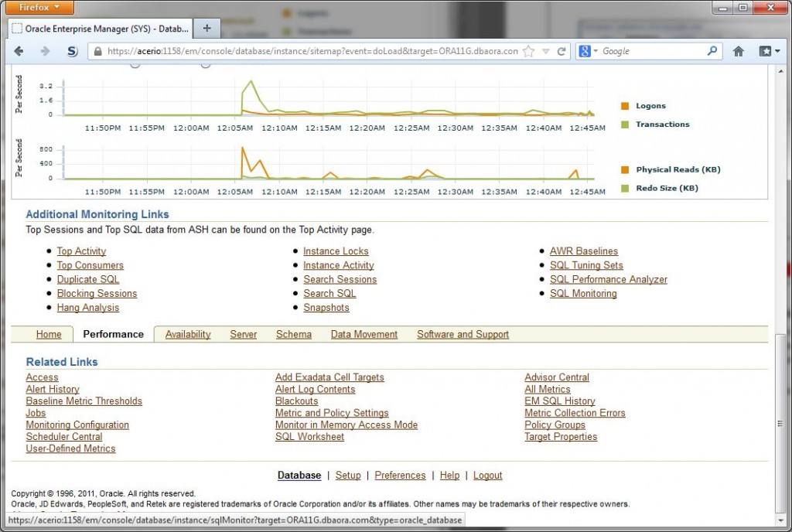This screenshot has height=532, width=792.
Task: Open the AWR Baselines link
Action: pos(584,251)
